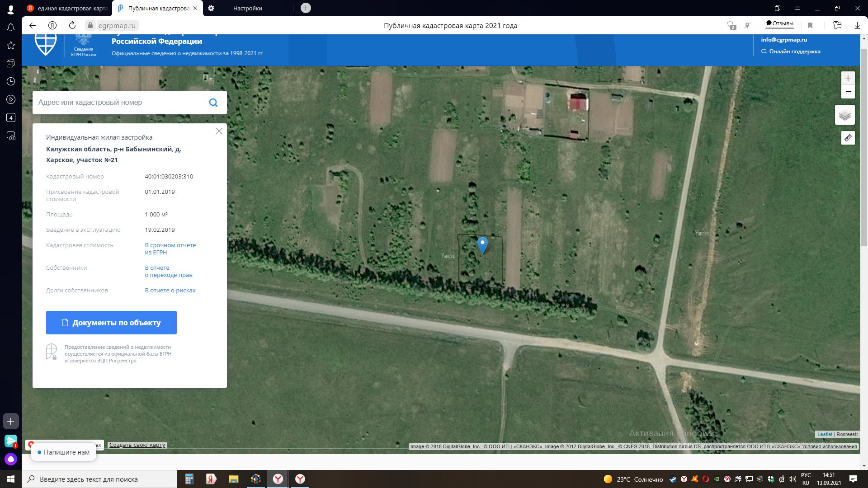This screenshot has height=488, width=868.
Task: Switch to the "Настройки" tab
Action: click(x=248, y=8)
